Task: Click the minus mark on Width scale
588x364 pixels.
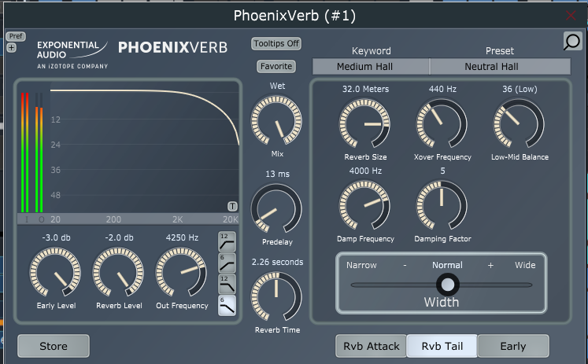Action: coord(405,265)
